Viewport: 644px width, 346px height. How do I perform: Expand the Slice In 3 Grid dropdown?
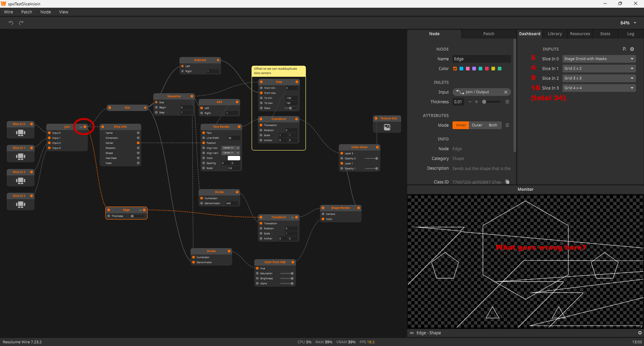(x=599, y=88)
